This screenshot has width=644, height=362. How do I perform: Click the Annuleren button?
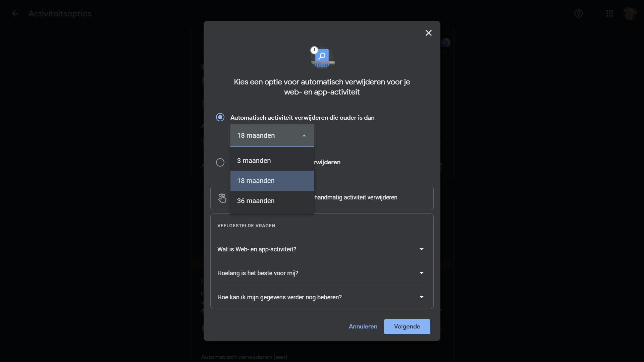[363, 326]
